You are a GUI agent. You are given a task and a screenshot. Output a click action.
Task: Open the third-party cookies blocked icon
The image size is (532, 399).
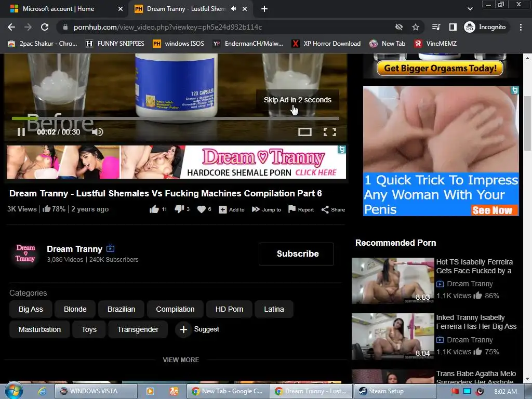tap(399, 27)
